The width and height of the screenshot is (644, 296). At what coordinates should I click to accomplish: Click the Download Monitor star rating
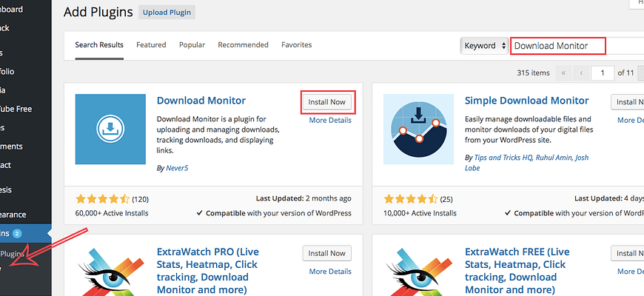point(103,200)
